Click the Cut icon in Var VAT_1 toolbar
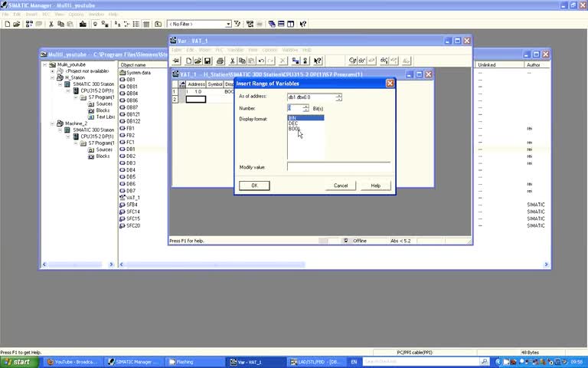Viewport: 588px width, 368px height. (x=233, y=61)
